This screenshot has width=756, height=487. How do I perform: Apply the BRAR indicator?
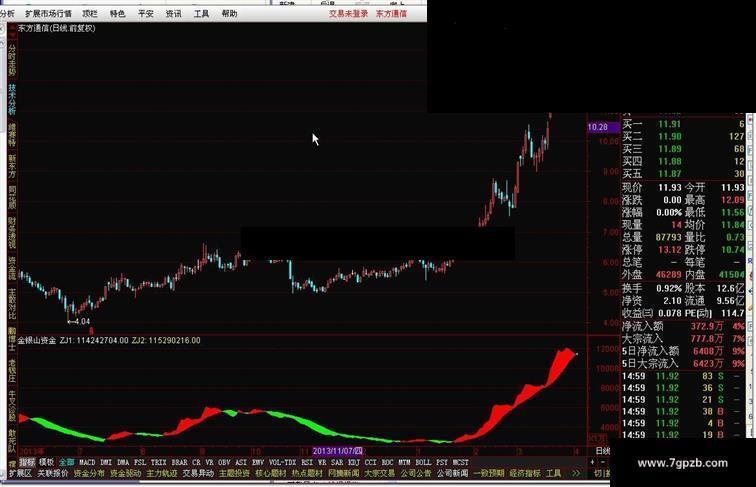179,462
